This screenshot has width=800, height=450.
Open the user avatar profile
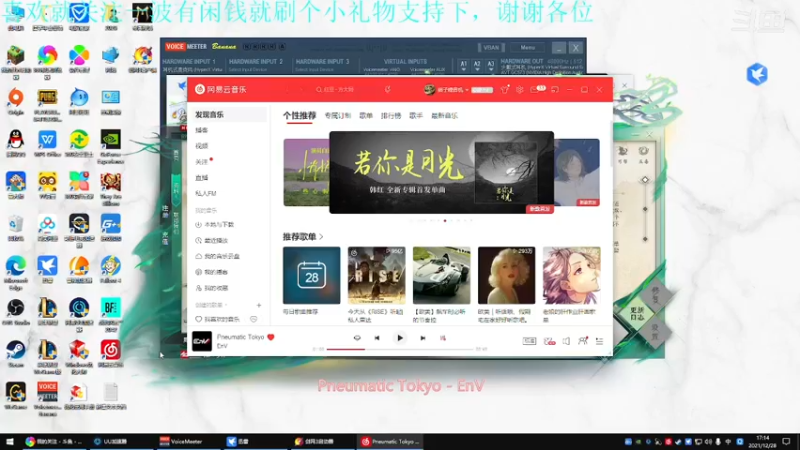tap(429, 89)
